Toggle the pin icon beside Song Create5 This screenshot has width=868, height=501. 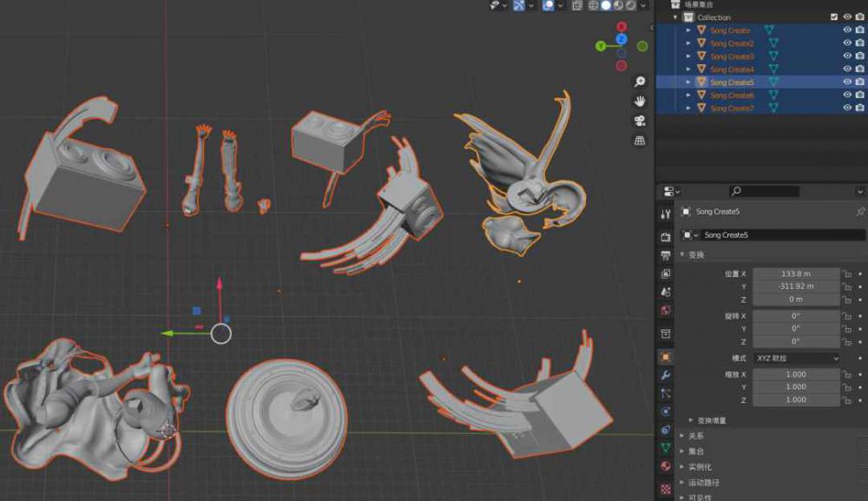(859, 212)
